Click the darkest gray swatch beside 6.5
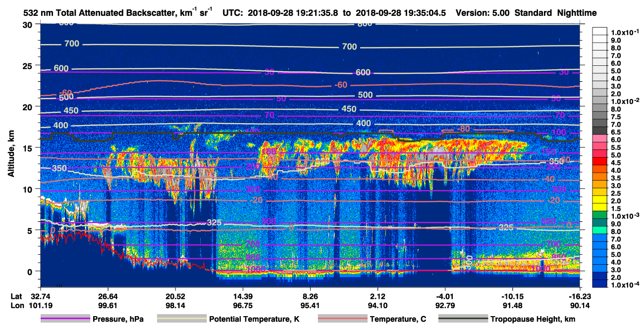 click(x=599, y=132)
